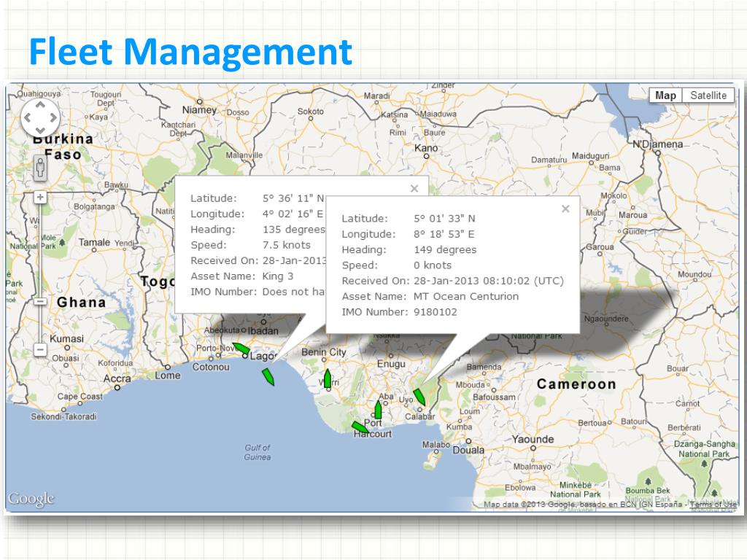Select the green vessel marker at Warri
The height and width of the screenshot is (560, 747).
(x=328, y=378)
